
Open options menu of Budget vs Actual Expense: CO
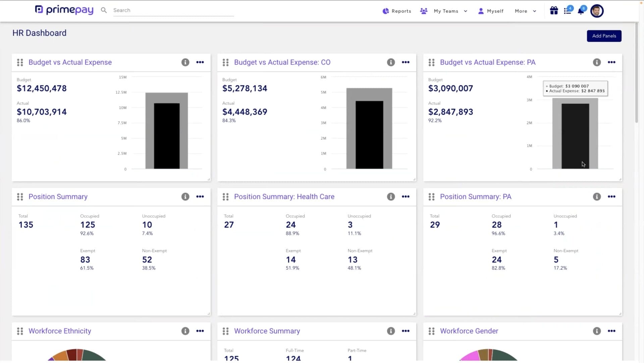point(406,62)
